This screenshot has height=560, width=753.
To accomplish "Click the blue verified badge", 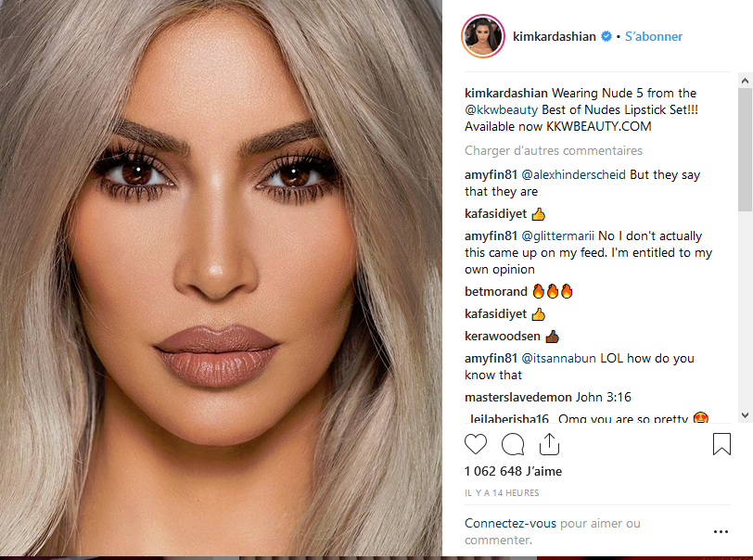I will click(x=606, y=36).
